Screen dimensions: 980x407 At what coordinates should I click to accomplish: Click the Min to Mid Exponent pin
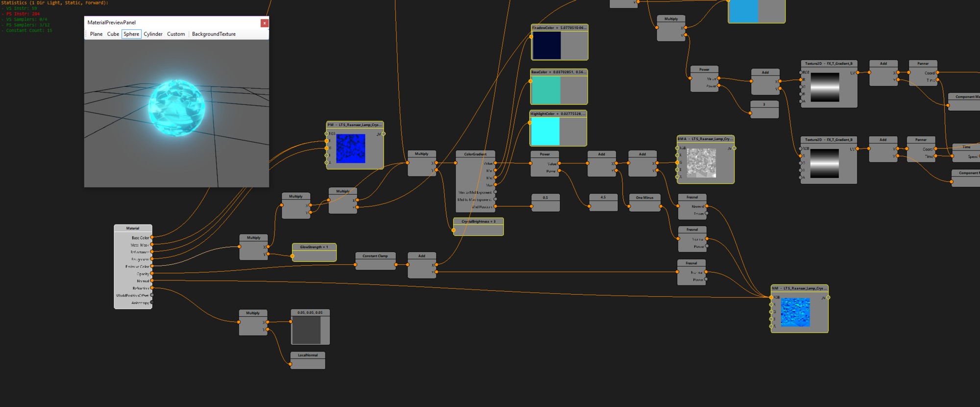[x=495, y=192]
